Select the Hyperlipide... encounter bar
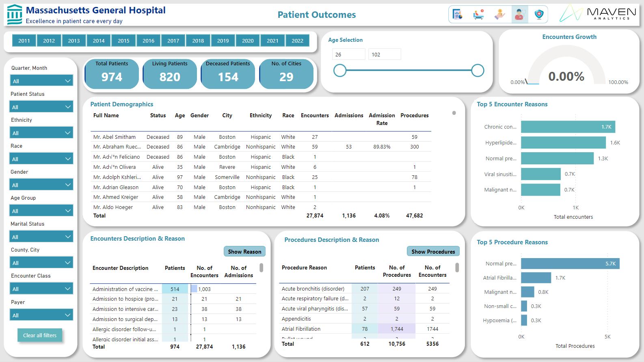Image resolution: width=644 pixels, height=362 pixels. pyautogui.click(x=564, y=142)
